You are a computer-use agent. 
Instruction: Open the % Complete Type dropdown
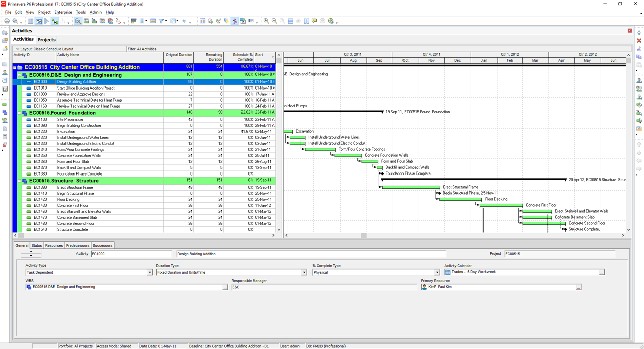click(437, 272)
